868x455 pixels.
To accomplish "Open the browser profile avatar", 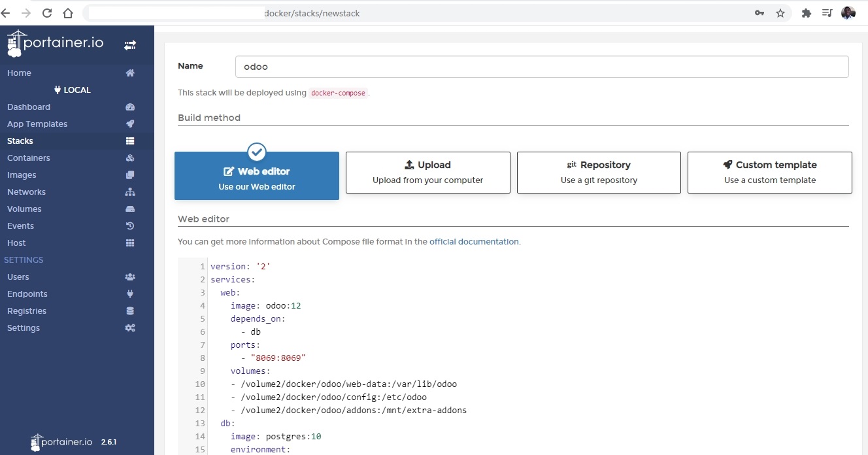I will pos(848,13).
